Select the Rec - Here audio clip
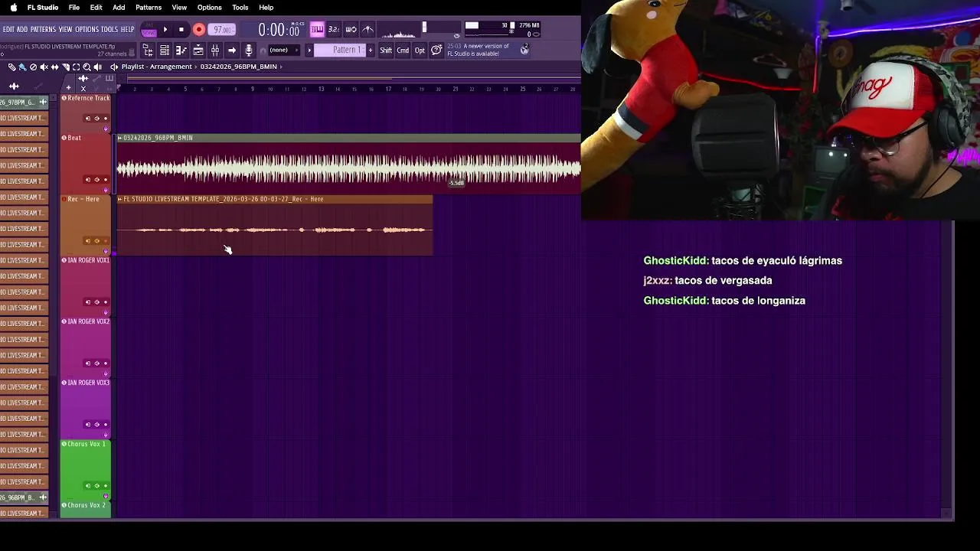980x551 pixels. click(275, 225)
